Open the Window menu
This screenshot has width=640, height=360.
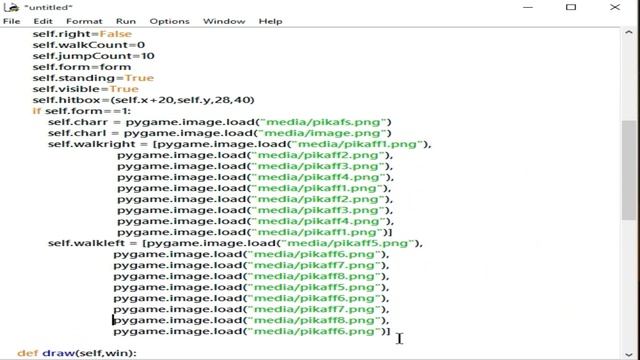pos(224,21)
